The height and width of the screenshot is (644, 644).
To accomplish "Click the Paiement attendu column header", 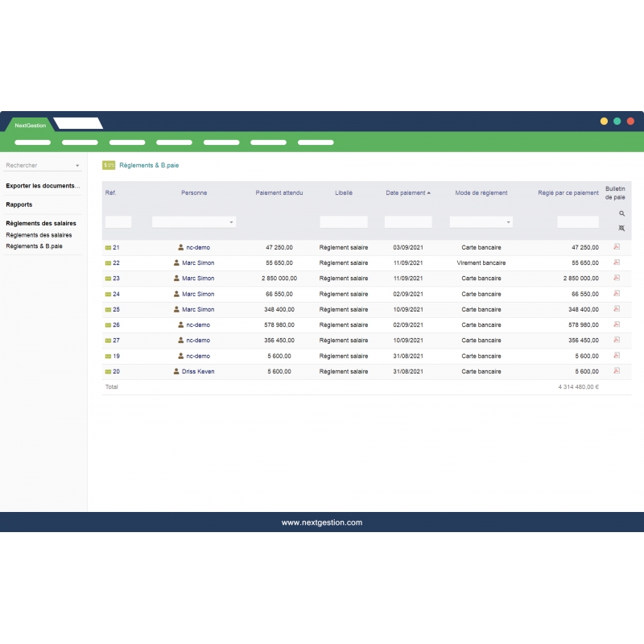I will [x=279, y=192].
